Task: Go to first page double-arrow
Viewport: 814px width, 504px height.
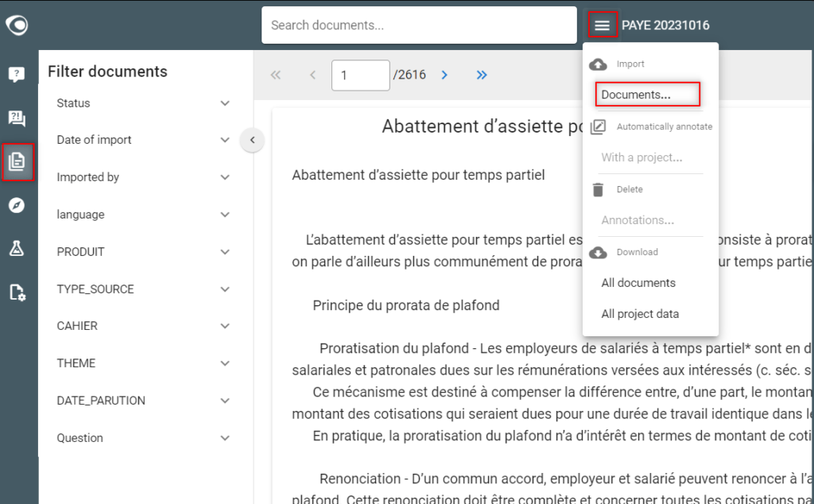Action: tap(276, 75)
